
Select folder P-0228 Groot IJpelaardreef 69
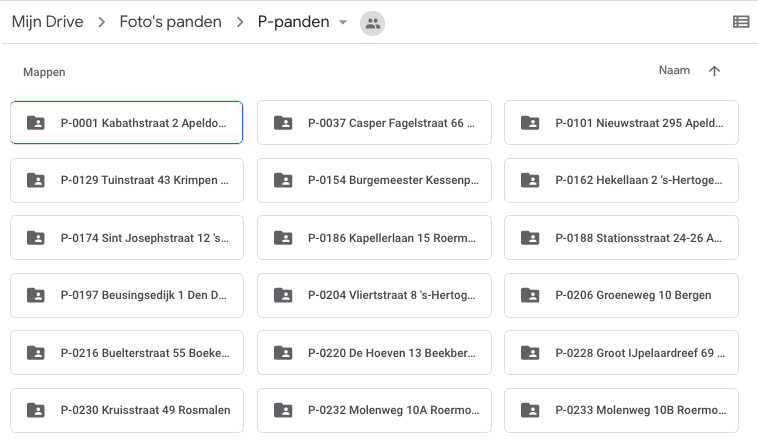click(621, 353)
